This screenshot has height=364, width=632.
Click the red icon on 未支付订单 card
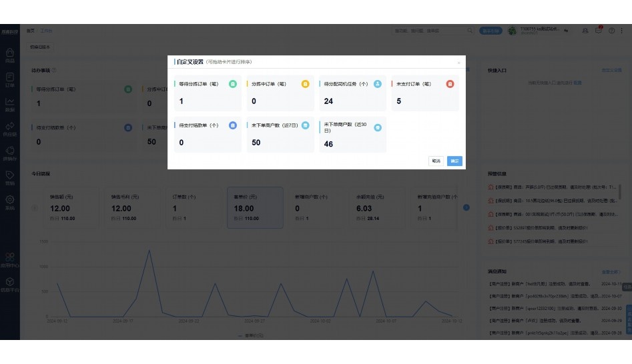(x=450, y=84)
